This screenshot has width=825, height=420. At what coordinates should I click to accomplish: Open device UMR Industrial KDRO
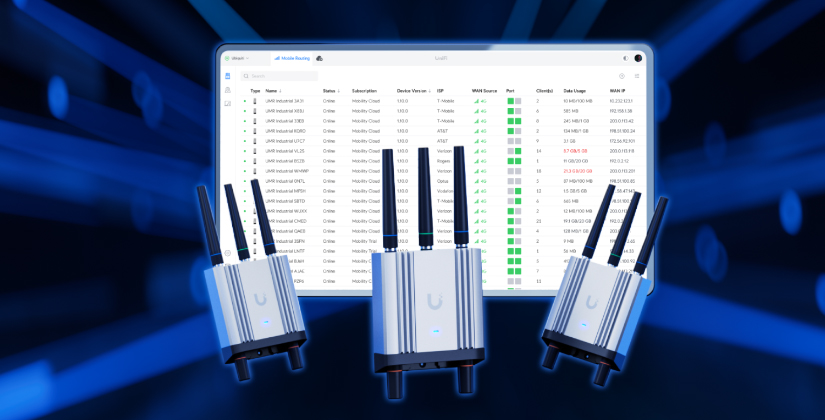[x=285, y=131]
